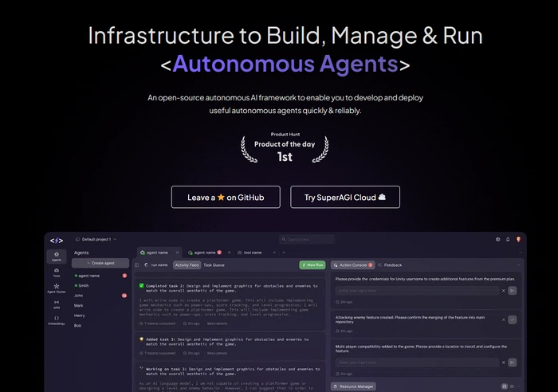
Task: Collapse the Resource Manager panel
Action: click(x=518, y=386)
